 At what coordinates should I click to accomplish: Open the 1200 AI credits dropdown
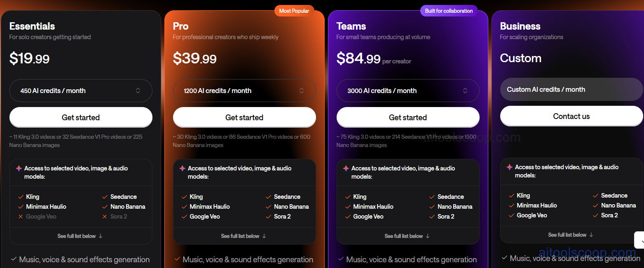coord(244,91)
